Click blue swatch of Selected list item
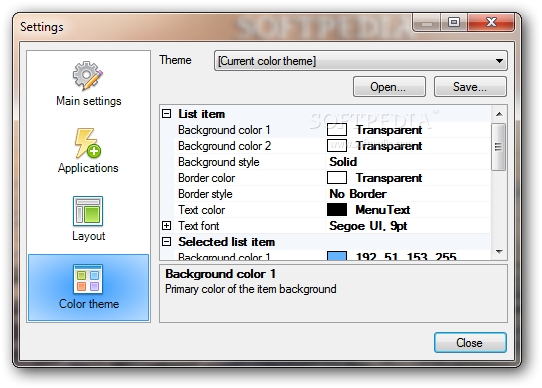Viewport: 542px width, 388px height. 337,256
